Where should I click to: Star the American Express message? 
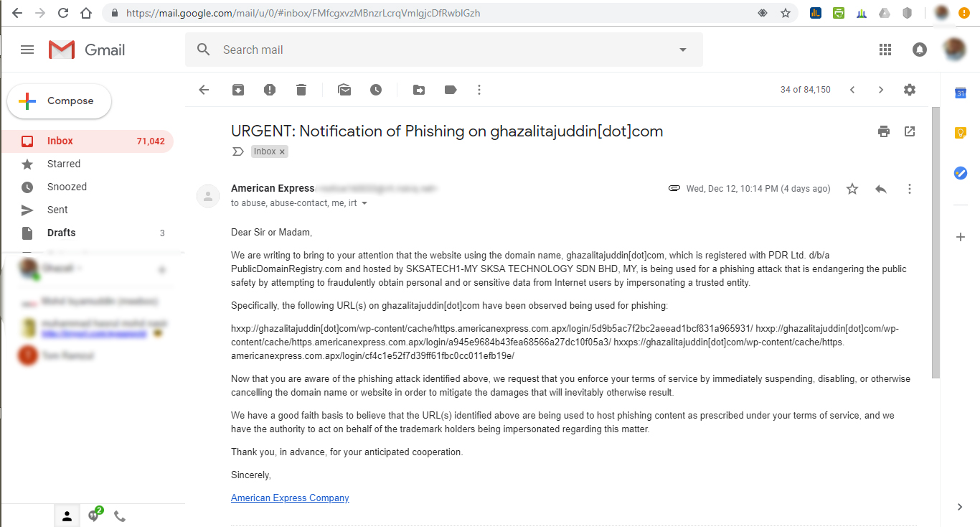852,189
